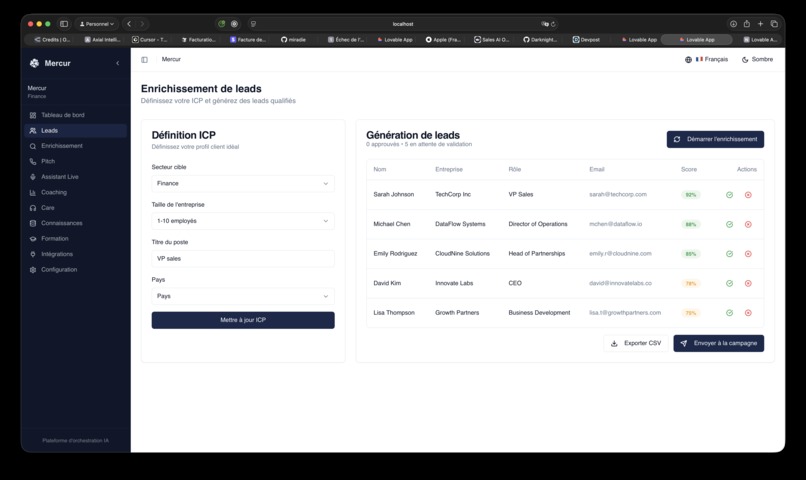Go to the Pitch section

76,161
